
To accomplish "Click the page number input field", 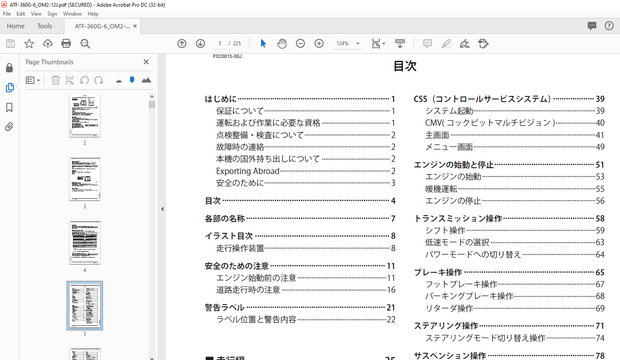I will (220, 44).
